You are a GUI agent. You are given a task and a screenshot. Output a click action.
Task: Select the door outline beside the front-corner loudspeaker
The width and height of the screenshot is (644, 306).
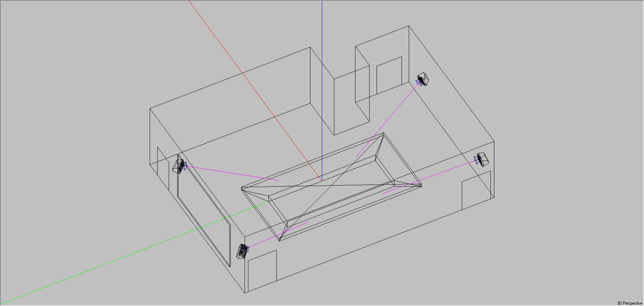point(262,270)
